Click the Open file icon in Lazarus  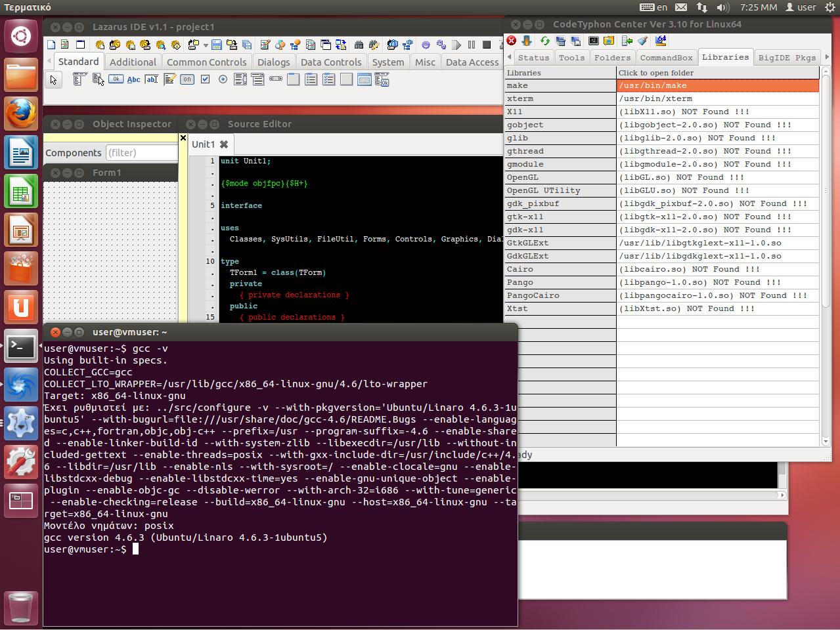tap(192, 45)
